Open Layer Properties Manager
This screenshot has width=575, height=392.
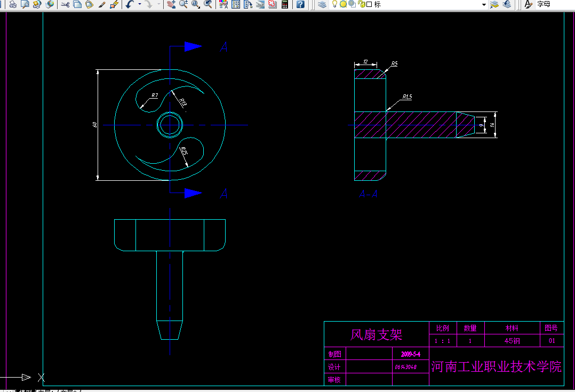point(322,4)
